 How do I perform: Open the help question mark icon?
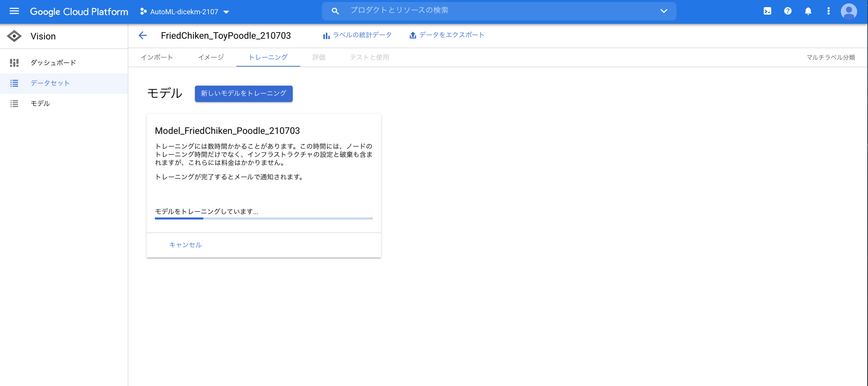[788, 11]
